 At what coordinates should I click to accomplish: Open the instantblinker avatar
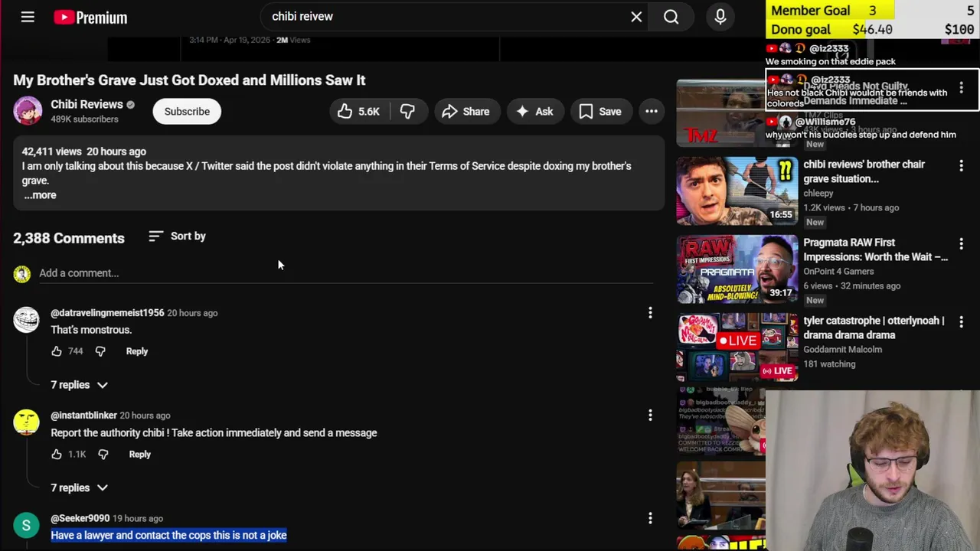[26, 422]
